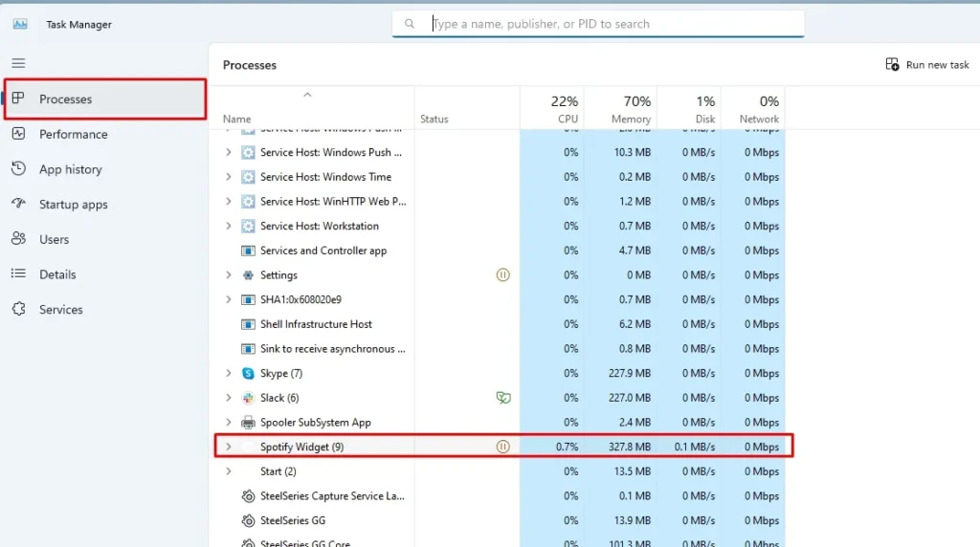Click the Settings gear process icon
This screenshot has width=980, height=547.
(x=248, y=274)
